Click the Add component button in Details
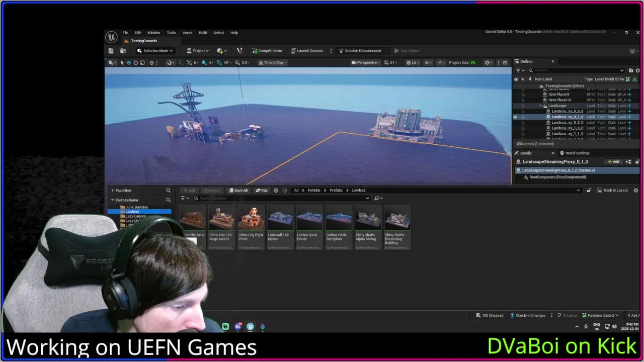The height and width of the screenshot is (362, 644). 613,162
